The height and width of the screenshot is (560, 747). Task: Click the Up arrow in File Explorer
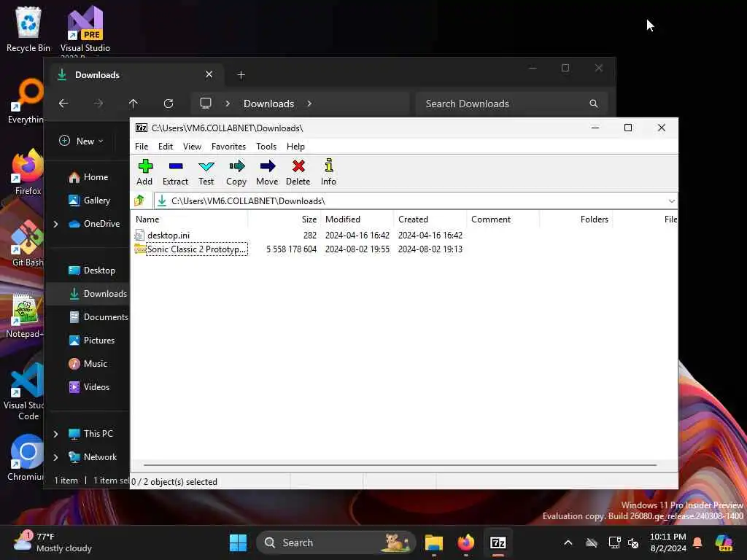coord(133,104)
